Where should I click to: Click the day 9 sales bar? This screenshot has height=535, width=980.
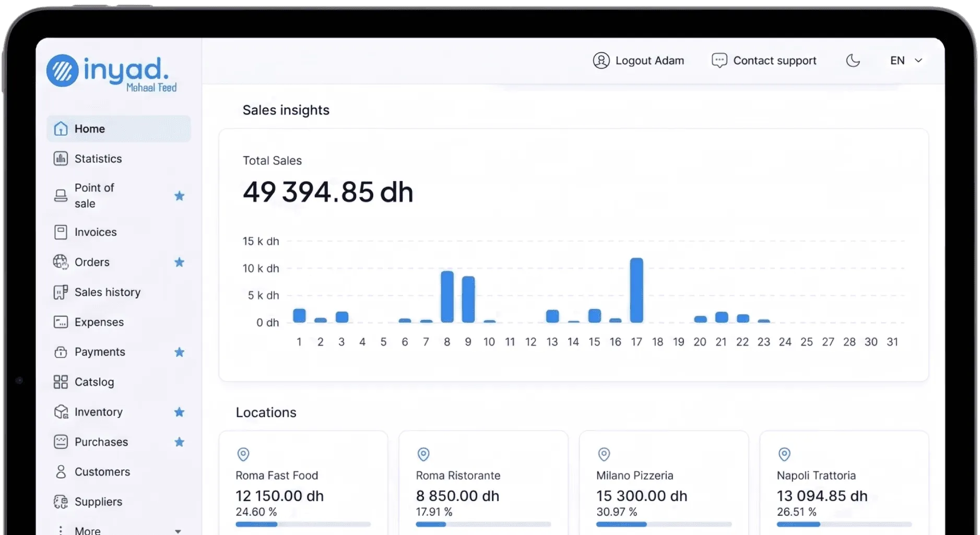[468, 300]
